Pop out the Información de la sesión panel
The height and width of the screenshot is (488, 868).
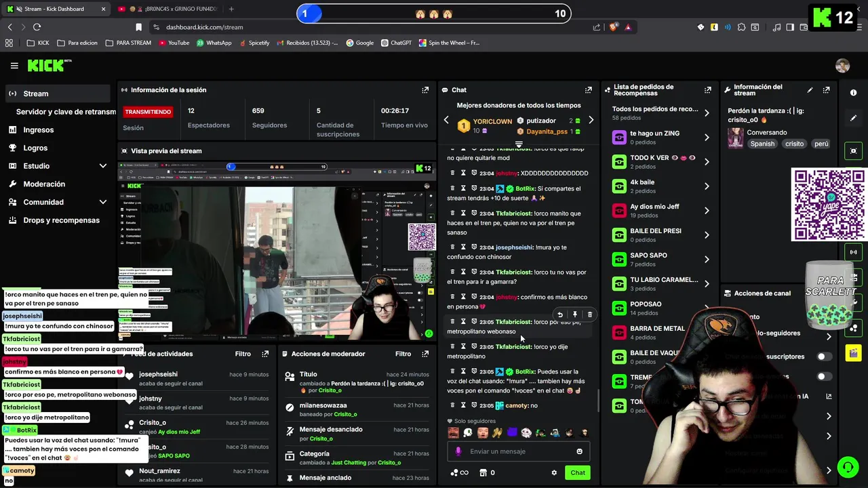425,89
